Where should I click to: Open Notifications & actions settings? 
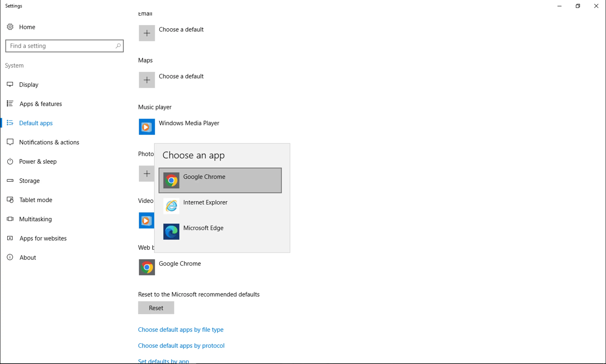49,142
